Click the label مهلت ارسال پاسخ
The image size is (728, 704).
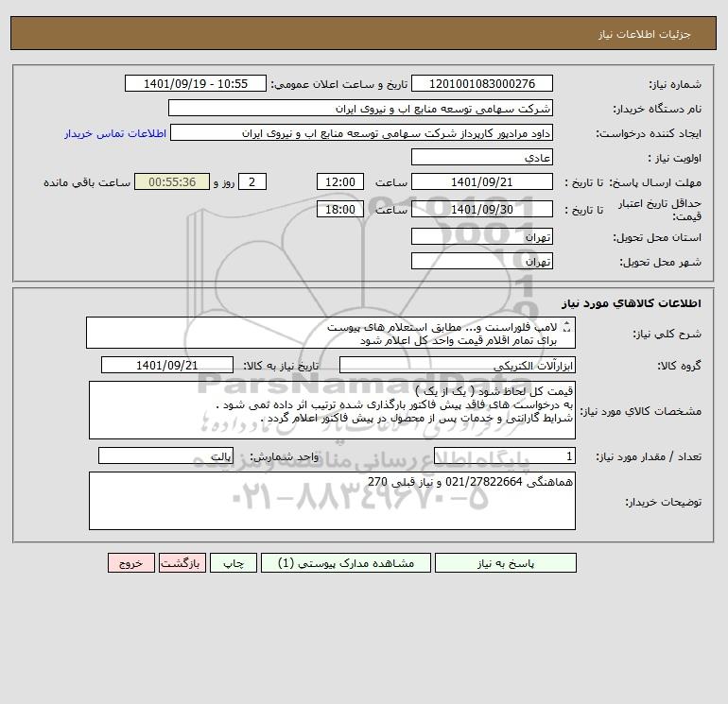(x=654, y=182)
